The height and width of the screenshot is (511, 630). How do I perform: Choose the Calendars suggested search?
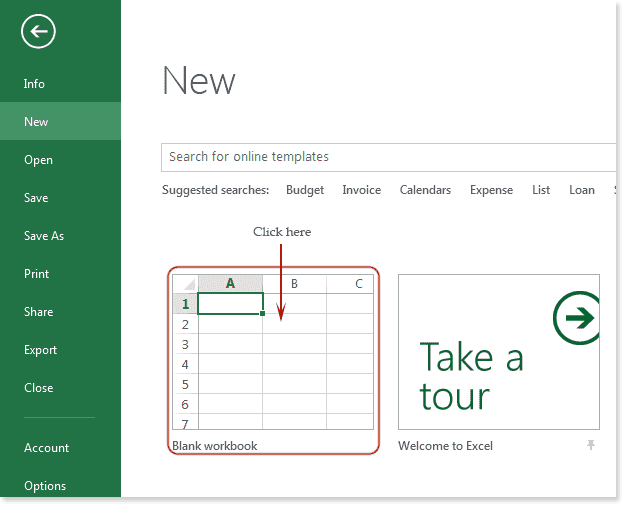coord(425,190)
